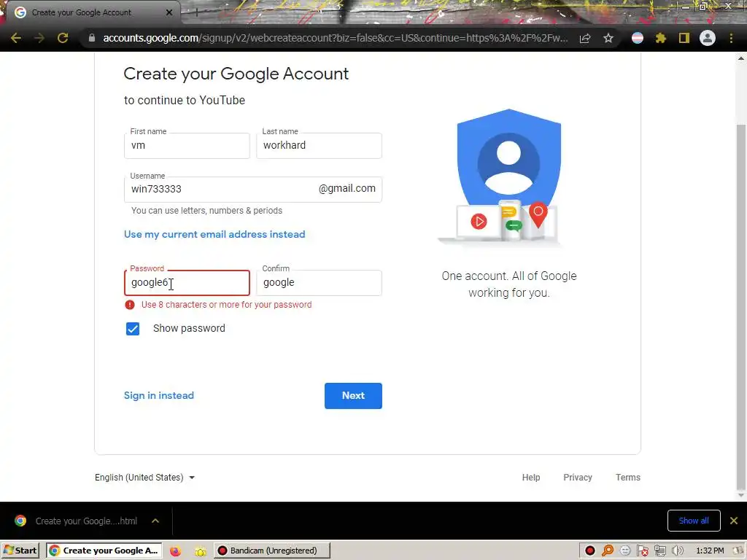The width and height of the screenshot is (747, 560).
Task: Click the volume speaker tray icon
Action: (678, 551)
